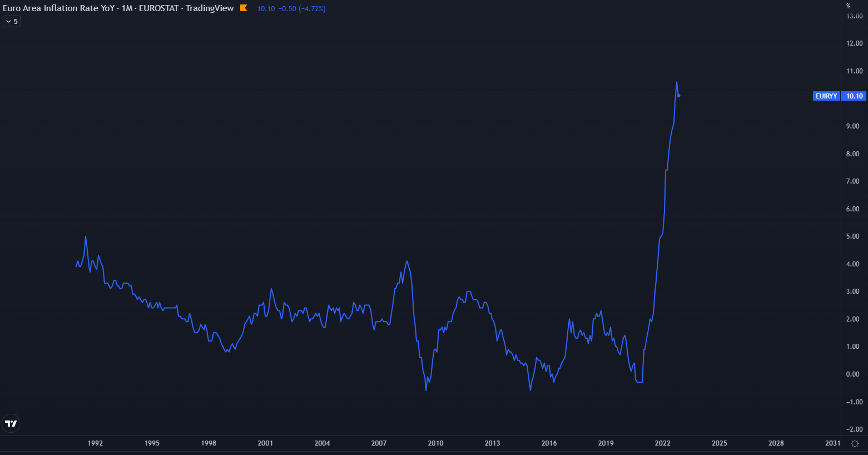Select the 2007 mark on the time axis
Image resolution: width=868 pixels, height=455 pixels.
coord(379,443)
